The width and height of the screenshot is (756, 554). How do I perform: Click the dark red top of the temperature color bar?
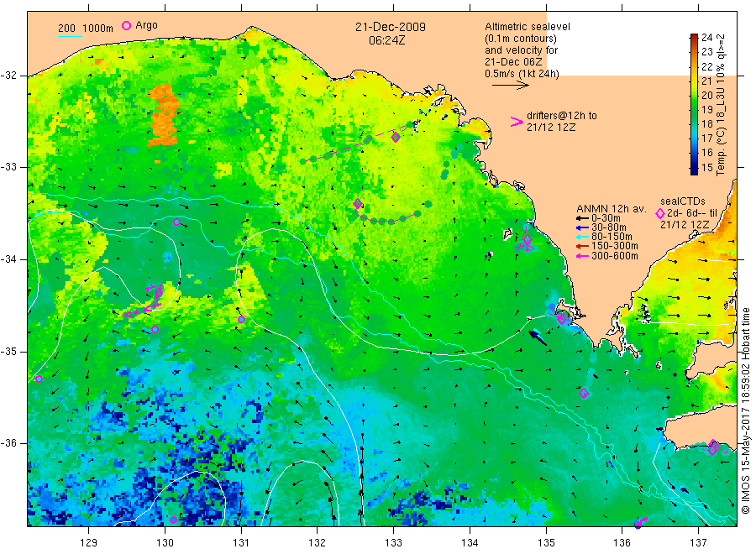coord(694,37)
